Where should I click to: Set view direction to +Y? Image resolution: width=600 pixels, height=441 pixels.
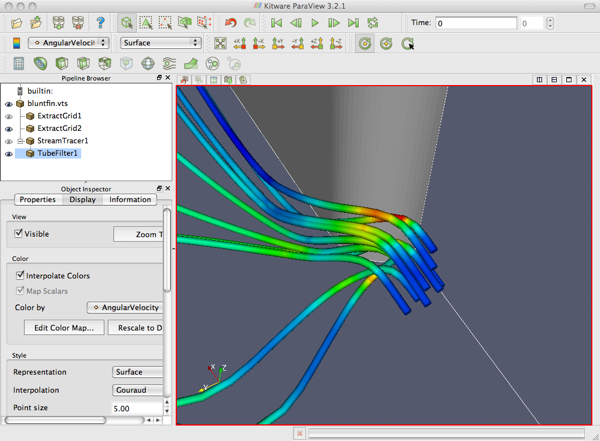278,43
